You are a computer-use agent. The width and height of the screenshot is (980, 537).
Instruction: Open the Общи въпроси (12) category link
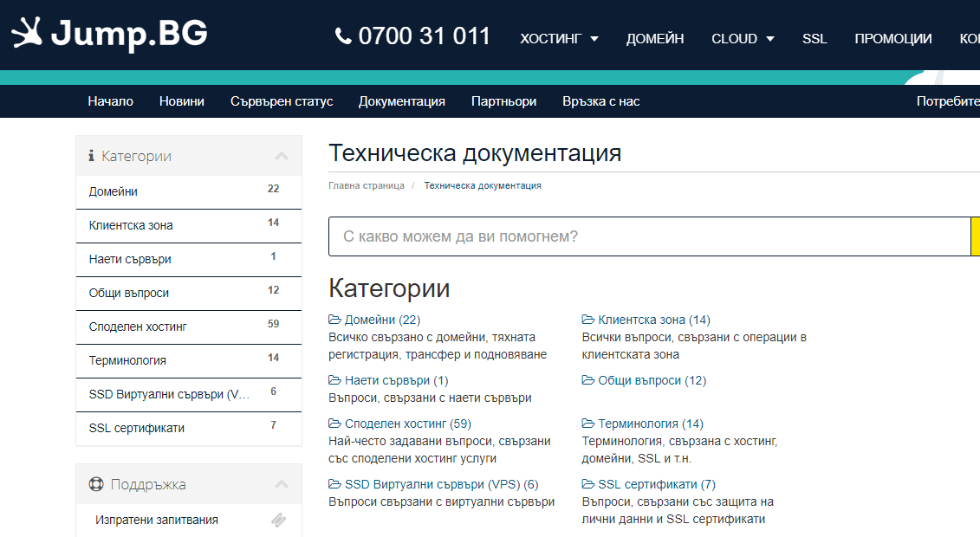click(652, 380)
